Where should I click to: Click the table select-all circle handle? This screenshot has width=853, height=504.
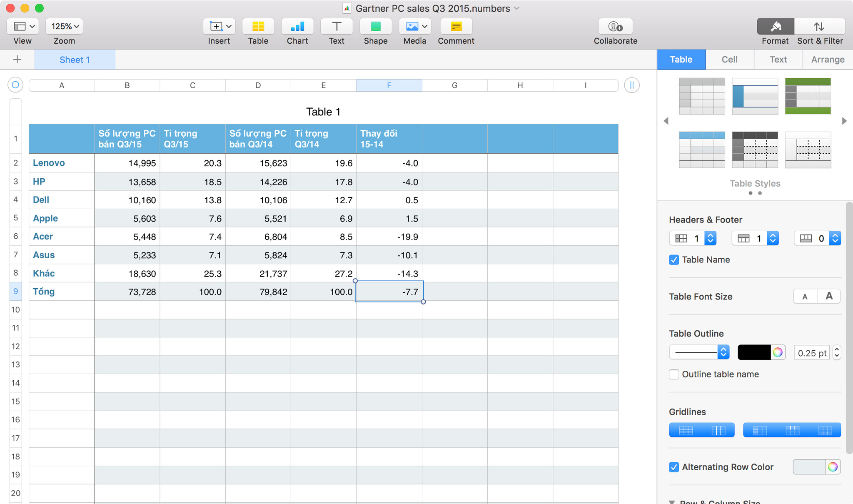15,85
